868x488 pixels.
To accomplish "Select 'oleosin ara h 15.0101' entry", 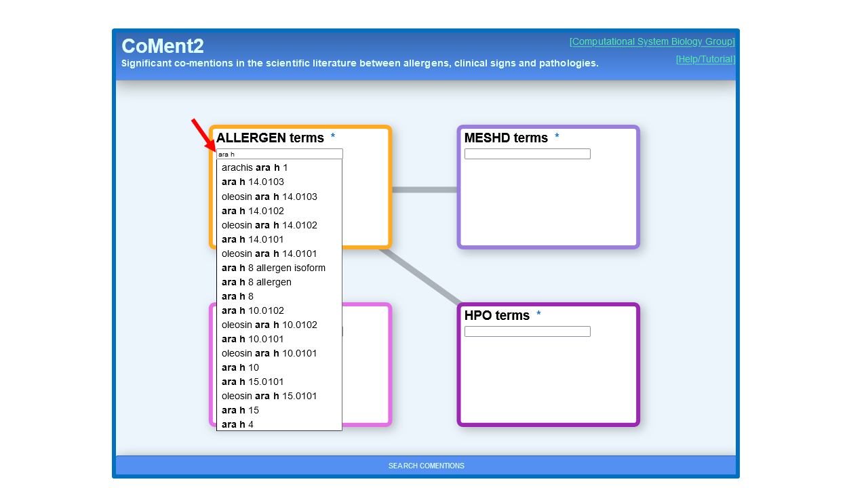I will (269, 396).
